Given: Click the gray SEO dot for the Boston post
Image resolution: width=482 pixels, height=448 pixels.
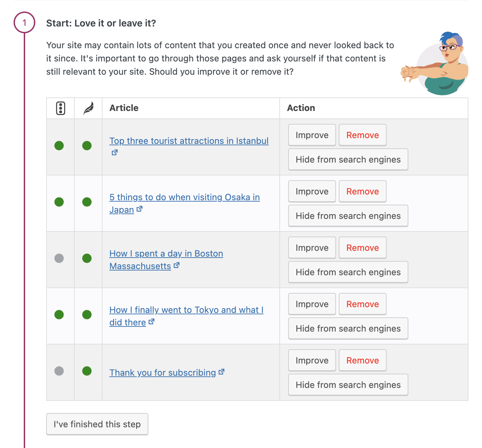Looking at the screenshot, I should pos(59,258).
